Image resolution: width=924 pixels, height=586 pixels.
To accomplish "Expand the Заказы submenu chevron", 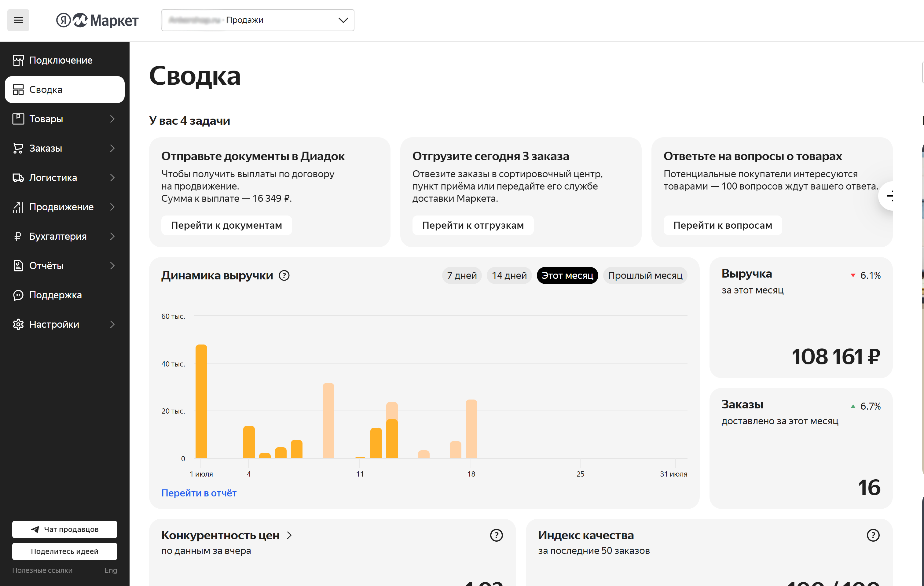I will pyautogui.click(x=112, y=148).
